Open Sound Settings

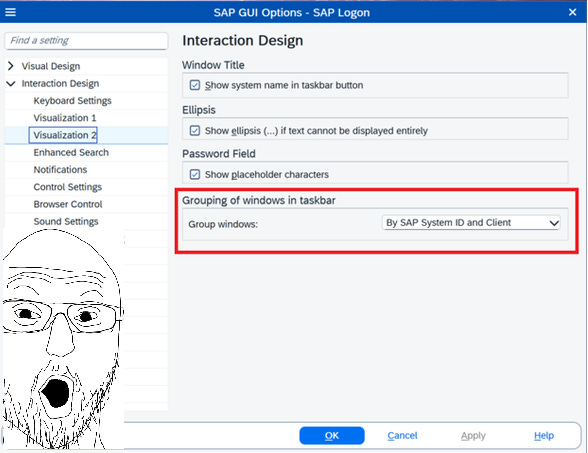coord(66,221)
